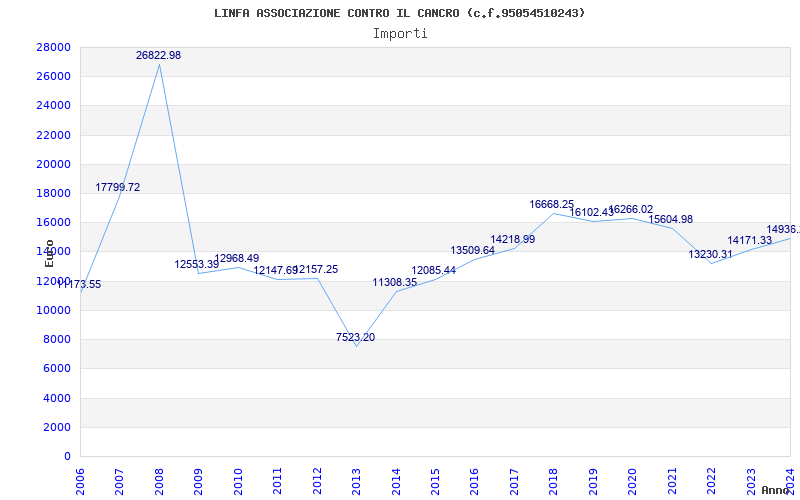The image size is (800, 500).
Task: Select the data label 17799.72
Action: [x=117, y=187]
